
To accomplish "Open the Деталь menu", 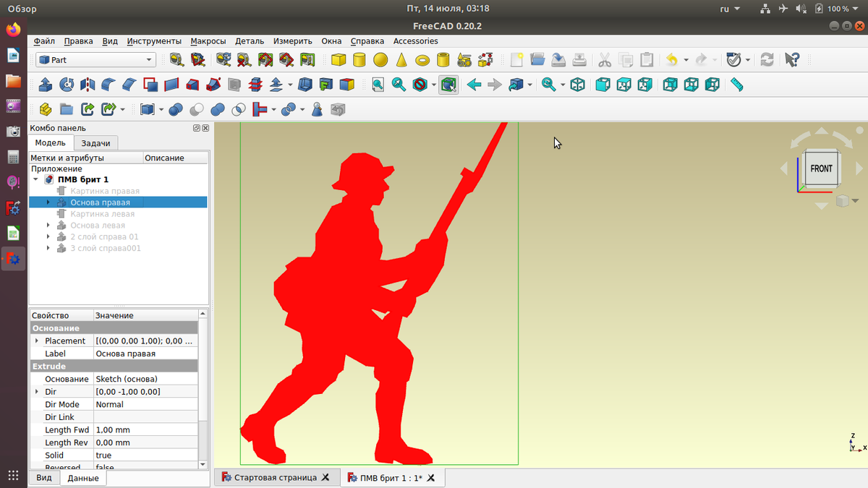I will pyautogui.click(x=250, y=41).
